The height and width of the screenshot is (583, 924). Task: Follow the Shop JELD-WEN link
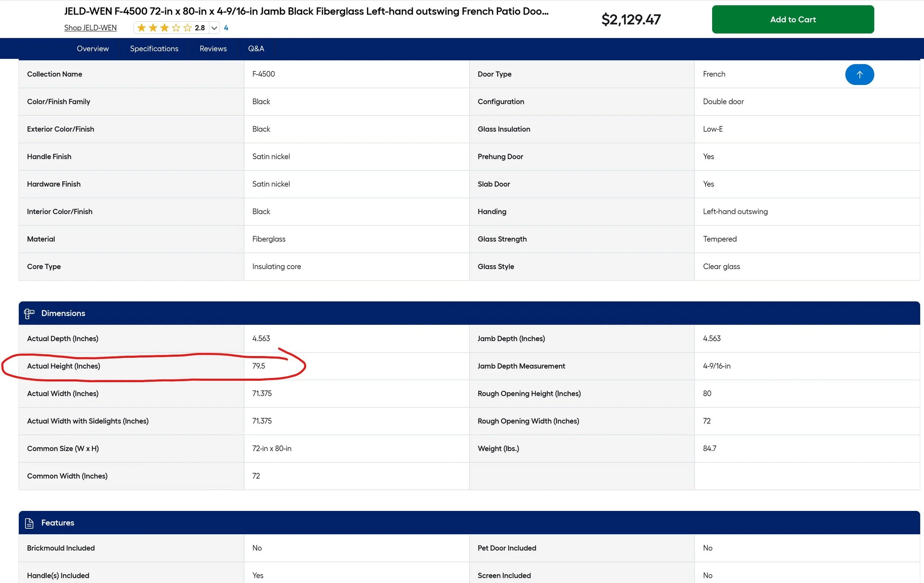click(90, 28)
